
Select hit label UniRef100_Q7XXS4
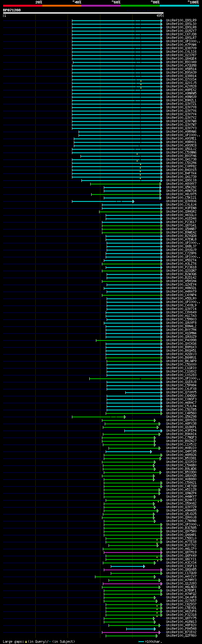(181, 80)
